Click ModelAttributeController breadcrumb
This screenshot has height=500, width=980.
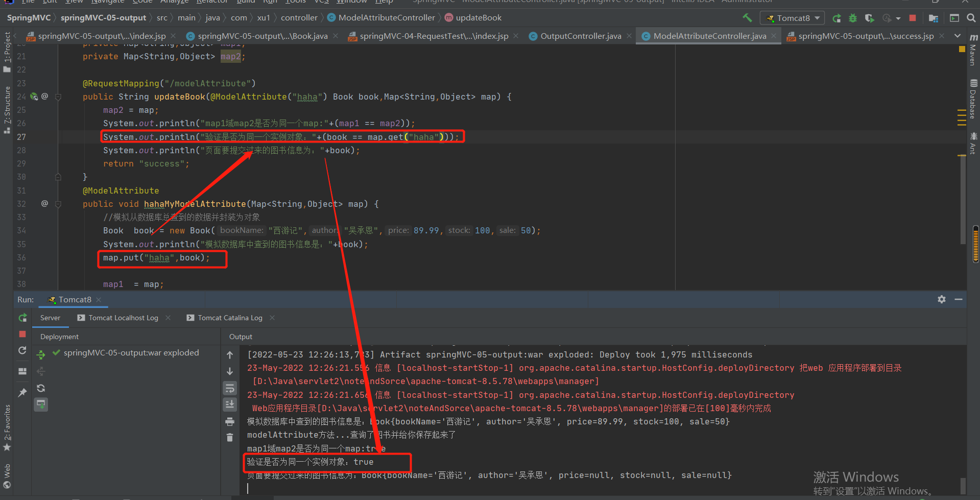381,18
